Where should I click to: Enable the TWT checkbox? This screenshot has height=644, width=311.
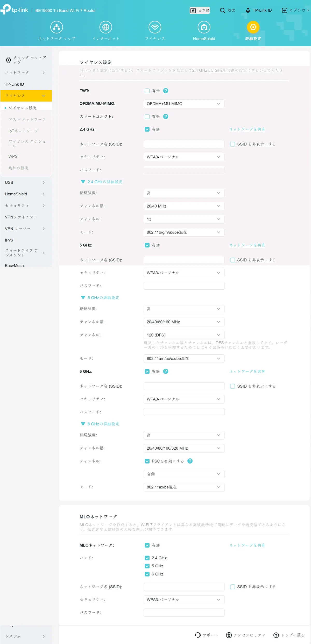pyautogui.click(x=147, y=91)
